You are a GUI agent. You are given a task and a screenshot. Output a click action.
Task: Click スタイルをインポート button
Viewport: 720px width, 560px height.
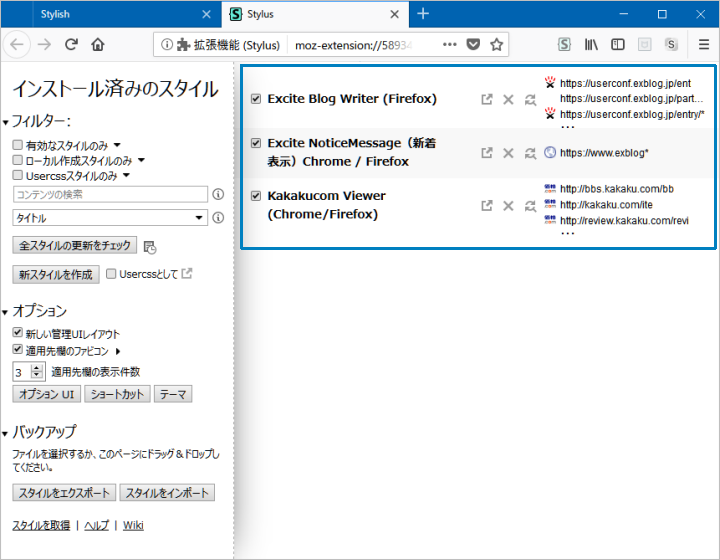(x=167, y=493)
